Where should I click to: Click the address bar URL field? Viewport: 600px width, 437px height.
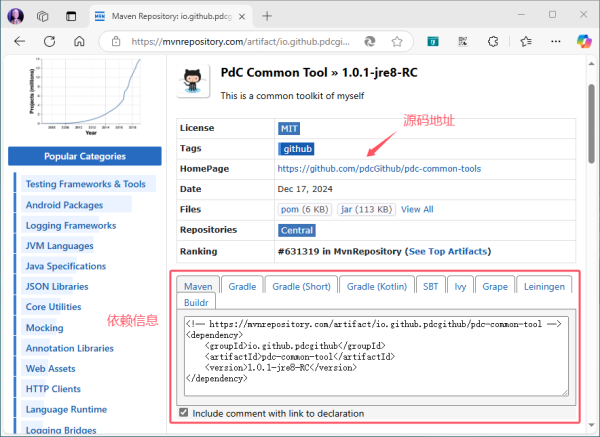pos(240,41)
